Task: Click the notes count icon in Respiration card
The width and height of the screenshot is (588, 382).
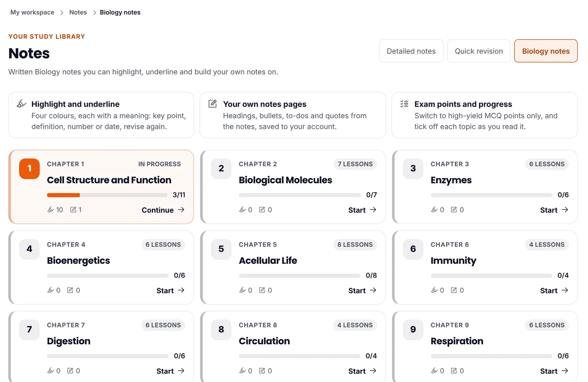Action: (x=454, y=371)
